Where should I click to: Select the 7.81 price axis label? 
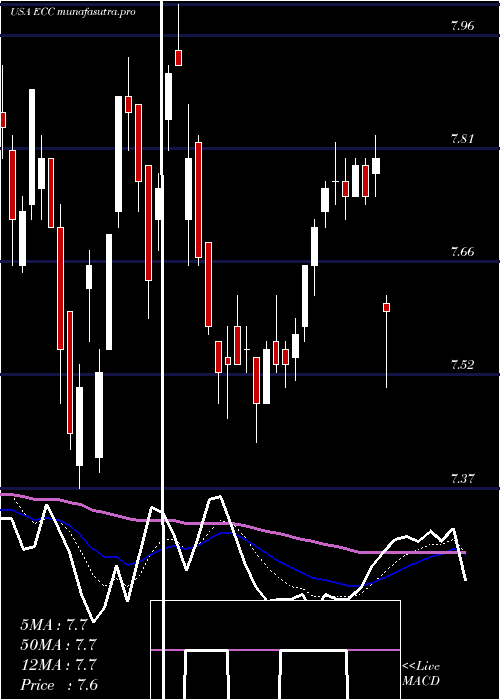[462, 139]
